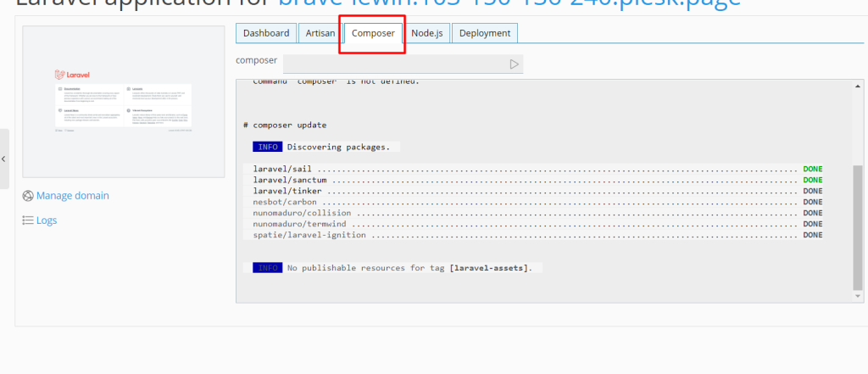Screen dimensions: 868x374
Task: Click the console scrollbar up arrow
Action: [x=858, y=86]
